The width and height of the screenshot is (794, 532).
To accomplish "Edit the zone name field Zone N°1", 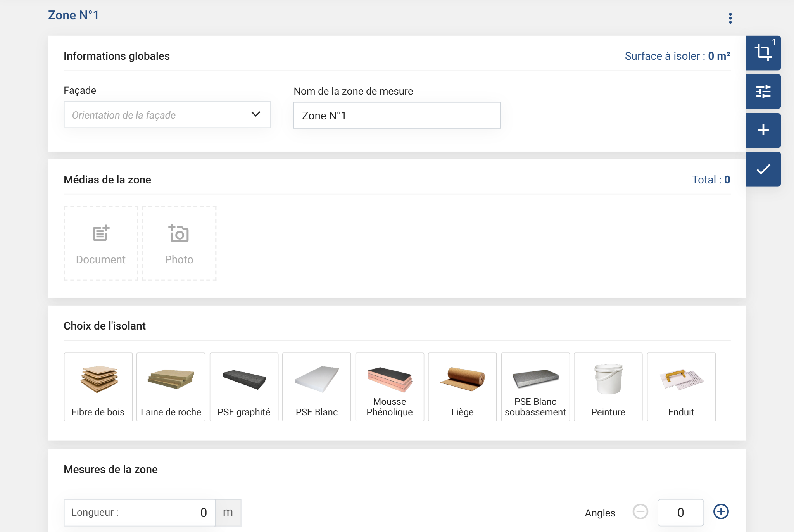I will [x=397, y=116].
